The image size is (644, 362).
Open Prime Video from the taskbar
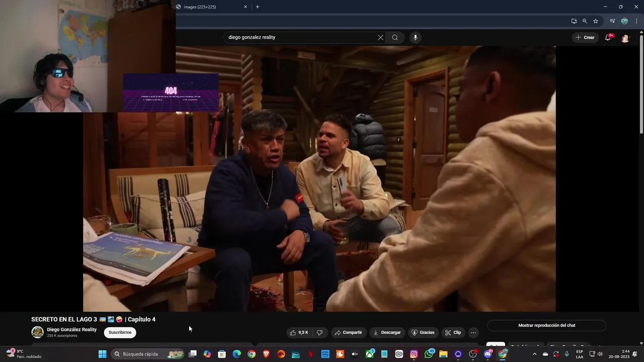point(325,354)
